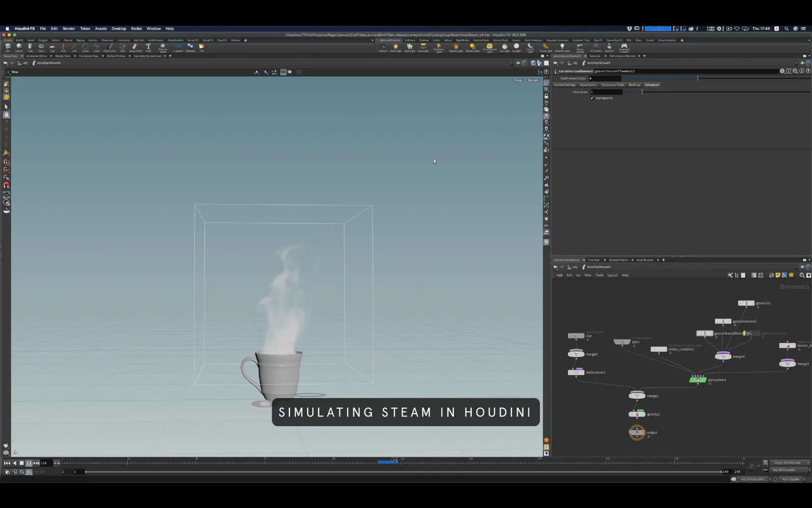Click the Switcher shelf tool

click(609, 47)
